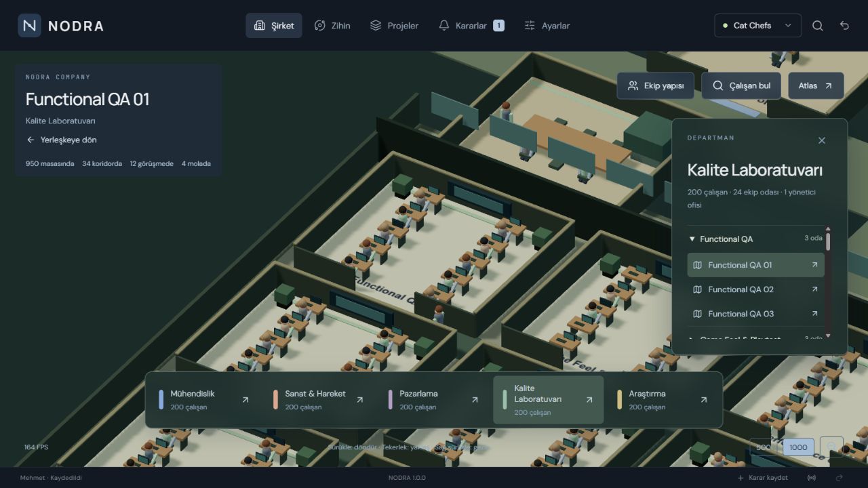Viewport: 868px width, 488px height.
Task: Click the NODRA logo icon
Action: pyautogui.click(x=29, y=26)
